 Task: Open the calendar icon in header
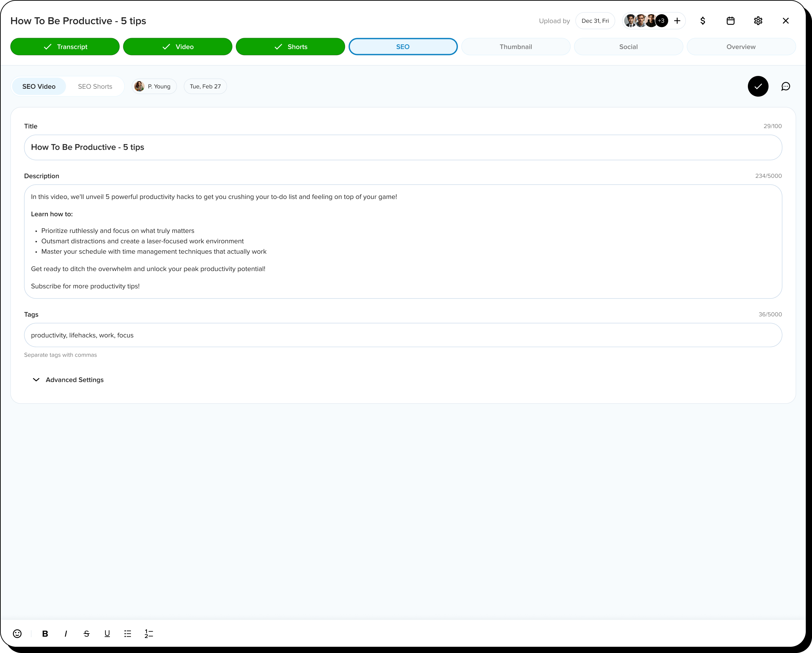tap(730, 21)
